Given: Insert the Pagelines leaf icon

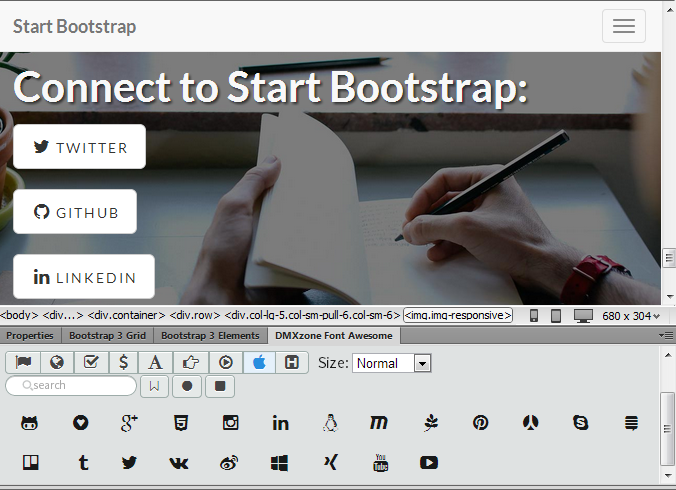Looking at the screenshot, I should [x=431, y=423].
